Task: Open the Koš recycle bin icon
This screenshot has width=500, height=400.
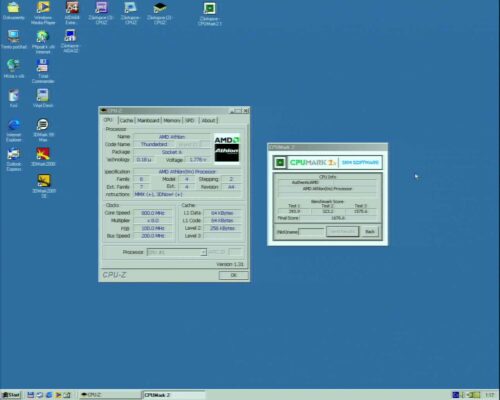Action: pyautogui.click(x=14, y=98)
